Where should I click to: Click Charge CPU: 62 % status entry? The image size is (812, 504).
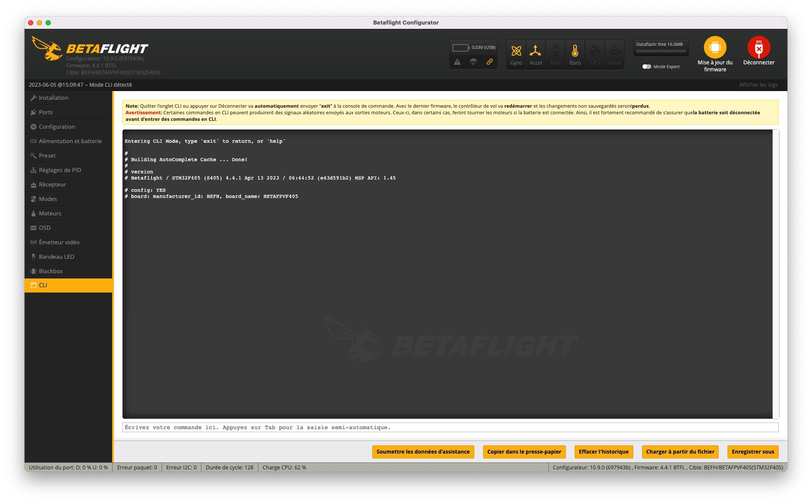[284, 468]
